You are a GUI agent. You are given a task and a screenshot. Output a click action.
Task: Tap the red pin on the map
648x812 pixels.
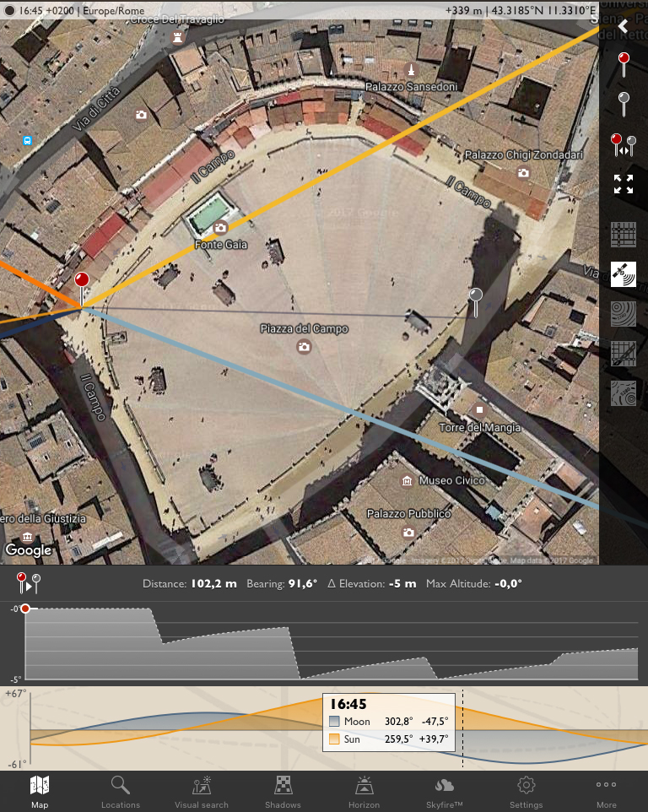pyautogui.click(x=82, y=289)
